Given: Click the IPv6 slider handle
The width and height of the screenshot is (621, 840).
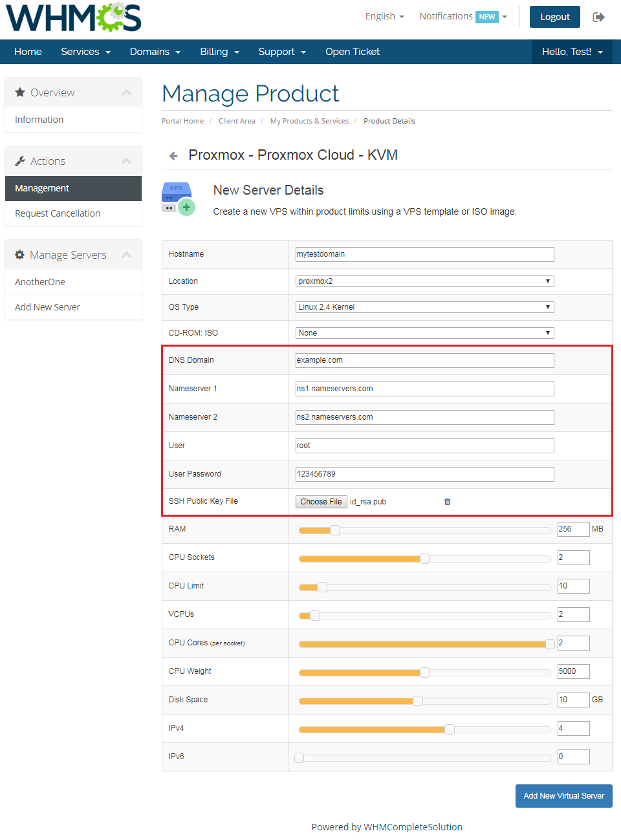Looking at the screenshot, I should click(299, 758).
